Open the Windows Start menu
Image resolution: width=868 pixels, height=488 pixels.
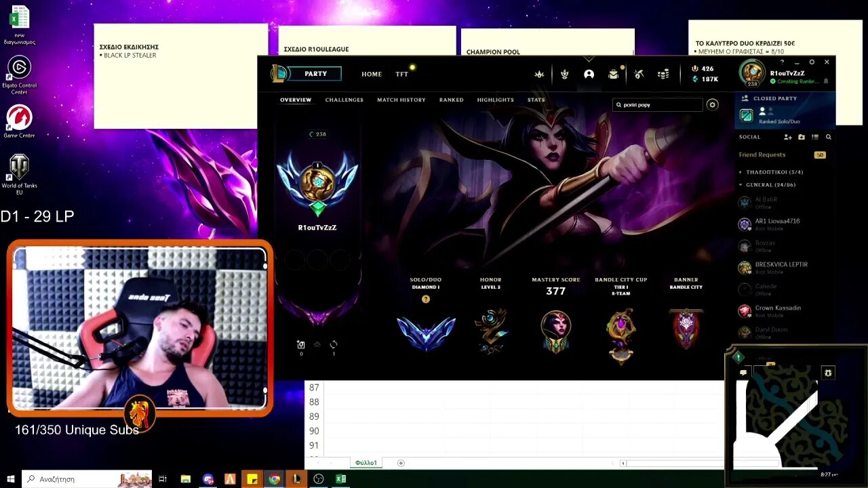click(10, 479)
